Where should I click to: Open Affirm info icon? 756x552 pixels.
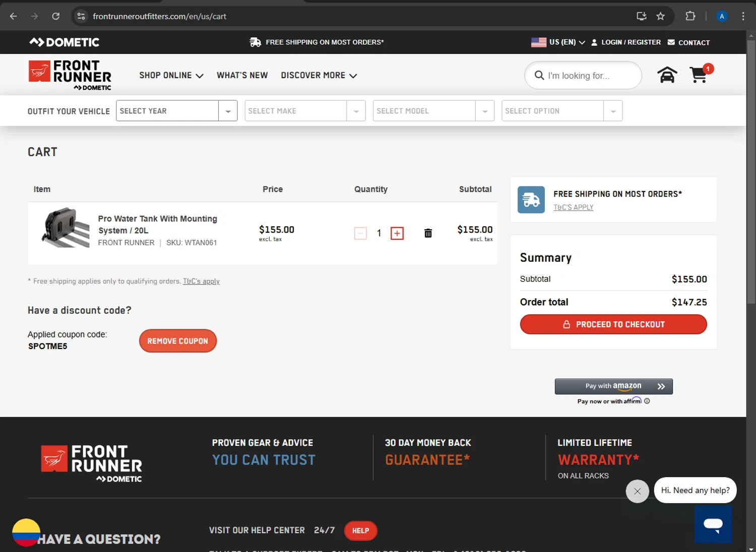647,401
